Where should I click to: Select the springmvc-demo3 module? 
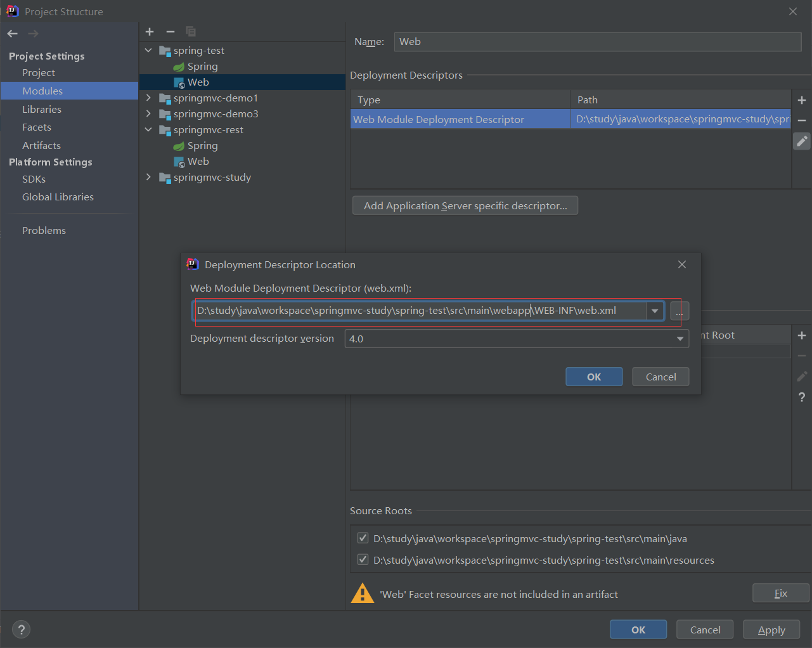pyautogui.click(x=216, y=114)
